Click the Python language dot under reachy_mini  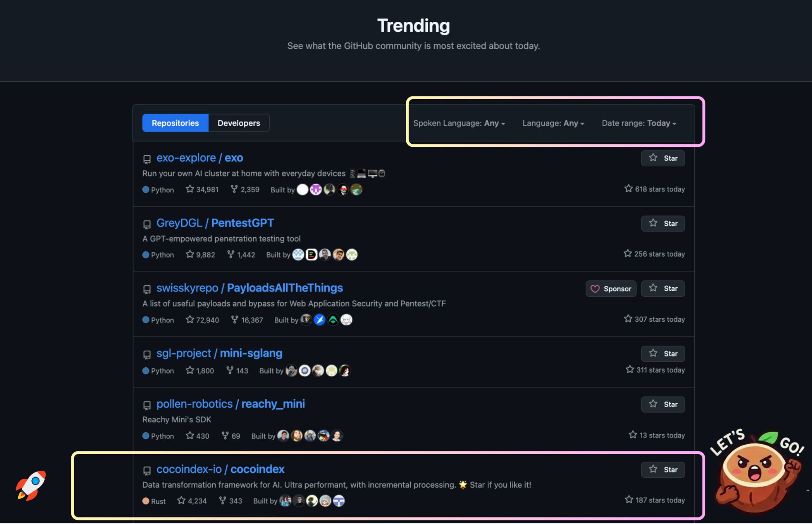pos(146,436)
